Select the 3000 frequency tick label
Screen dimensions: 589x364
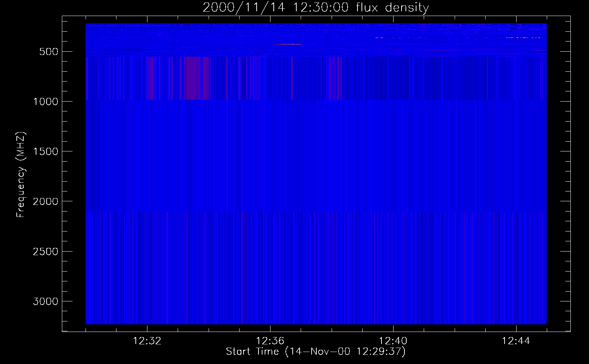(46, 301)
